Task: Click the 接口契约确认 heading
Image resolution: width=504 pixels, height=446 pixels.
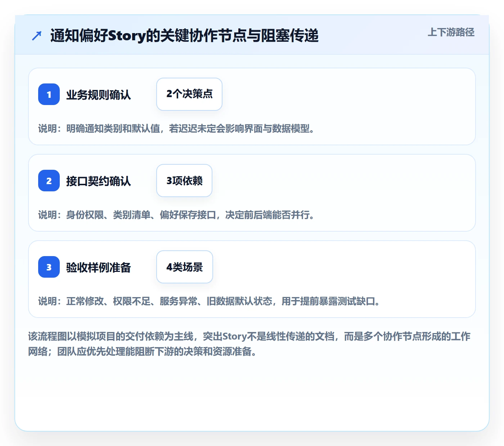Action: tap(99, 181)
